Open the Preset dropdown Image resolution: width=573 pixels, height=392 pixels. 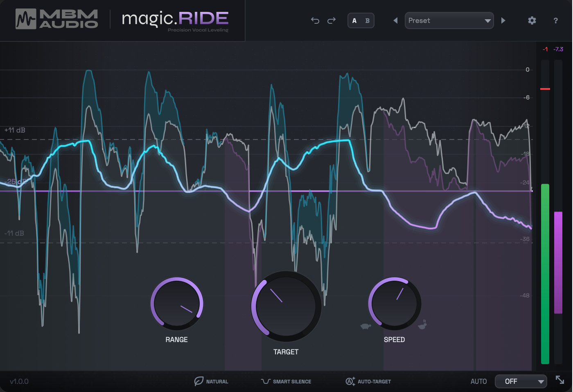pos(449,20)
